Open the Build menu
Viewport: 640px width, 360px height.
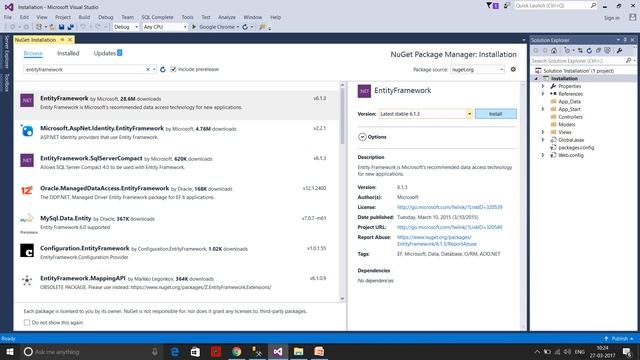point(84,17)
